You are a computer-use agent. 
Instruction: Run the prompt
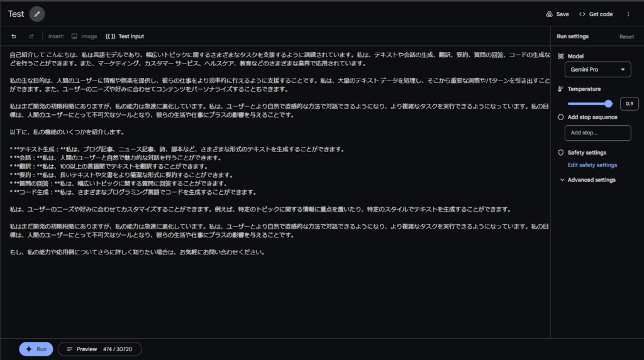click(36, 349)
